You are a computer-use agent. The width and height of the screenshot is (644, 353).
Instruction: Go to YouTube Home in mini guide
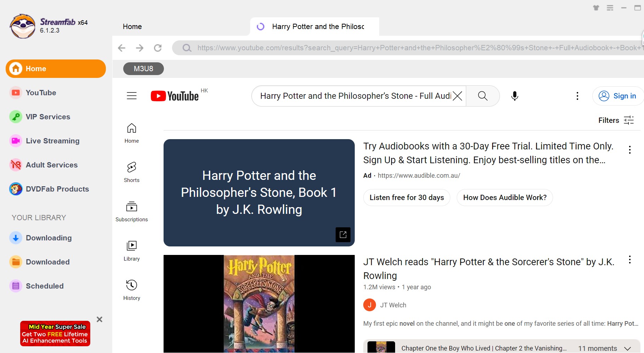tap(132, 133)
